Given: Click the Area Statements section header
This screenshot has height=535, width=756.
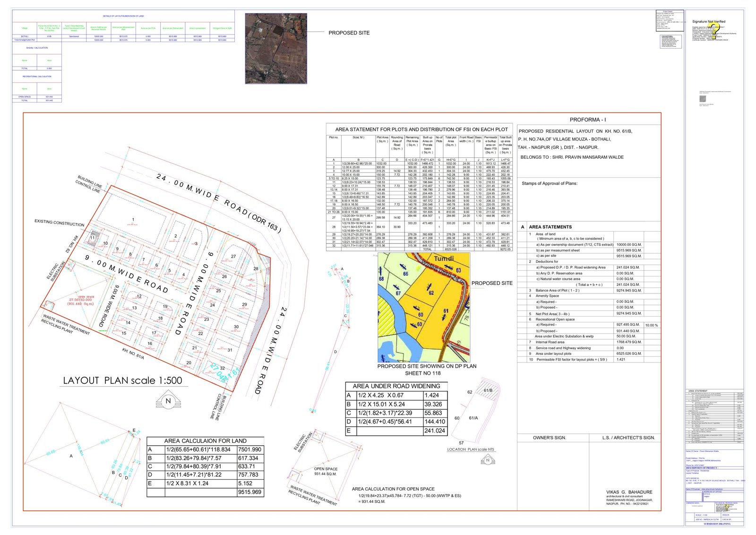Looking at the screenshot, I should (550, 227).
